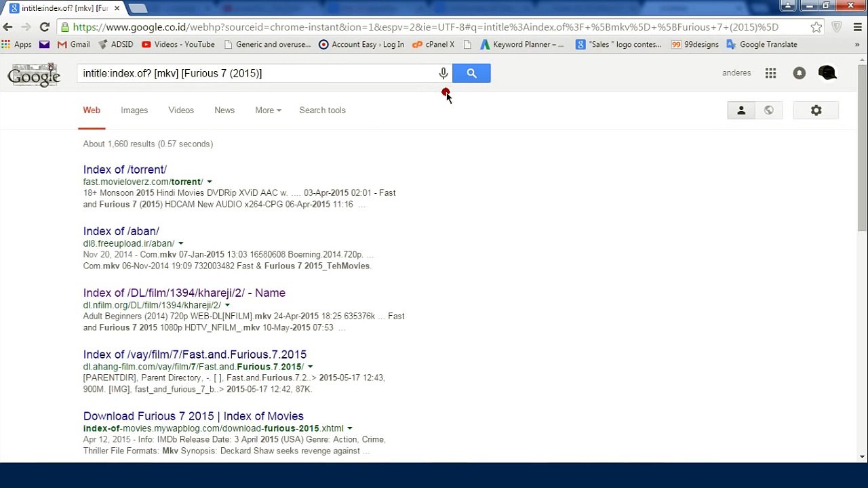This screenshot has height=488, width=868.
Task: Switch to News results
Action: 224,110
